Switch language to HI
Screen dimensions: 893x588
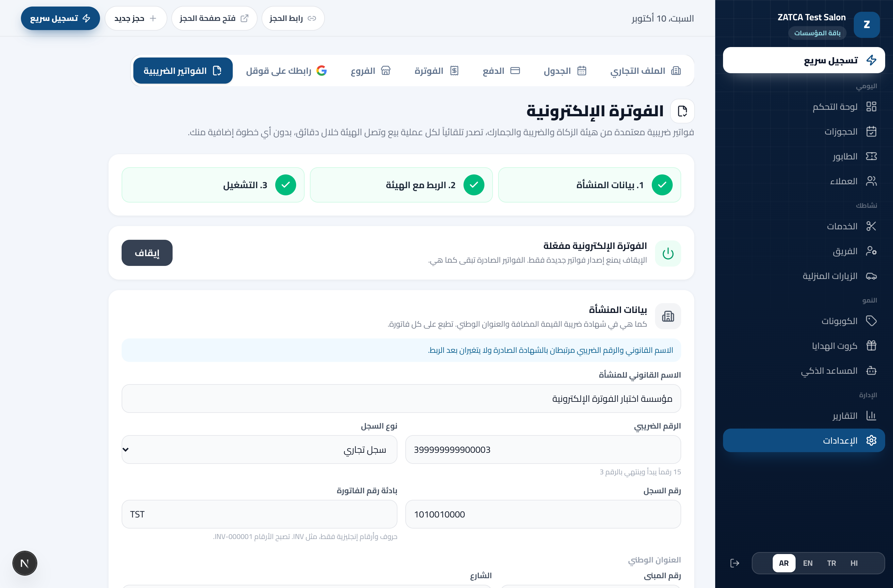pos(853,563)
